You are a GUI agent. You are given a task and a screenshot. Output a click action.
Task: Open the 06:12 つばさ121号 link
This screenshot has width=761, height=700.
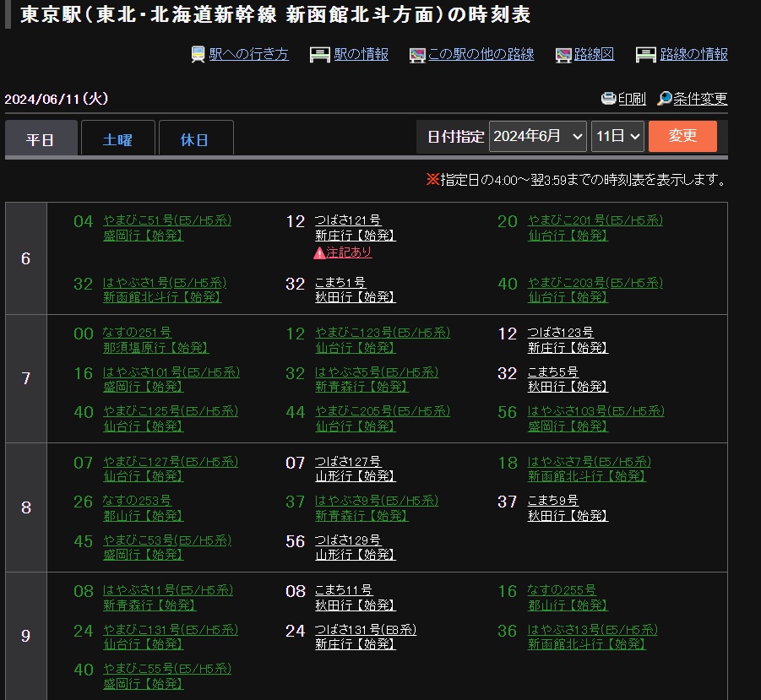tap(347, 221)
